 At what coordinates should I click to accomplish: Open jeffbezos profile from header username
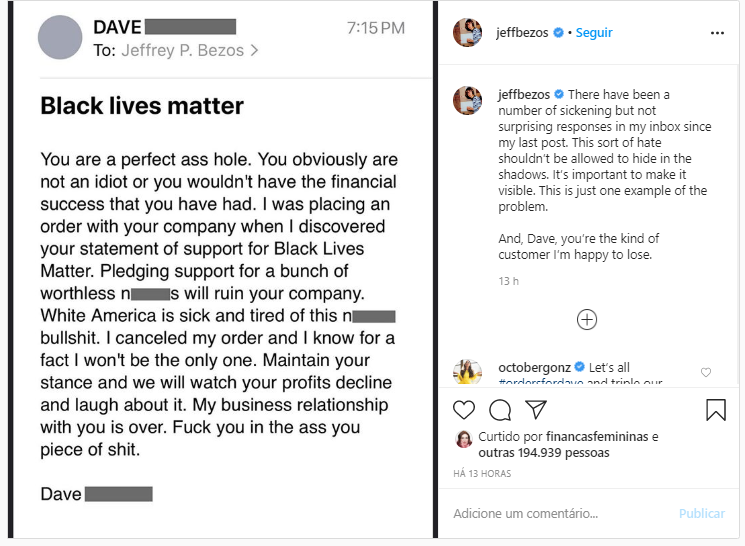(524, 33)
